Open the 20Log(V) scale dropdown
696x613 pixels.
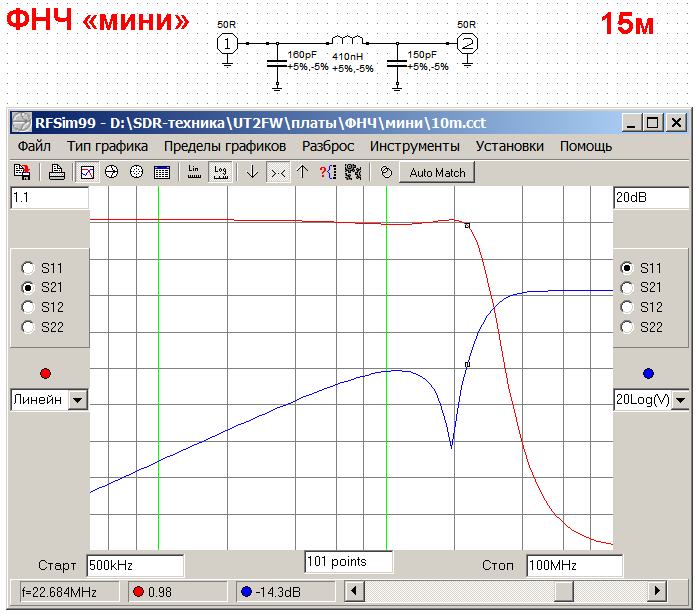[680, 400]
